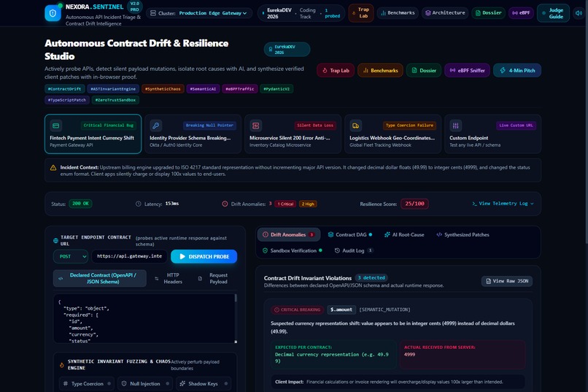This screenshot has width=588, height=392.
Task: Click the $.amount field path chip
Action: click(341, 310)
